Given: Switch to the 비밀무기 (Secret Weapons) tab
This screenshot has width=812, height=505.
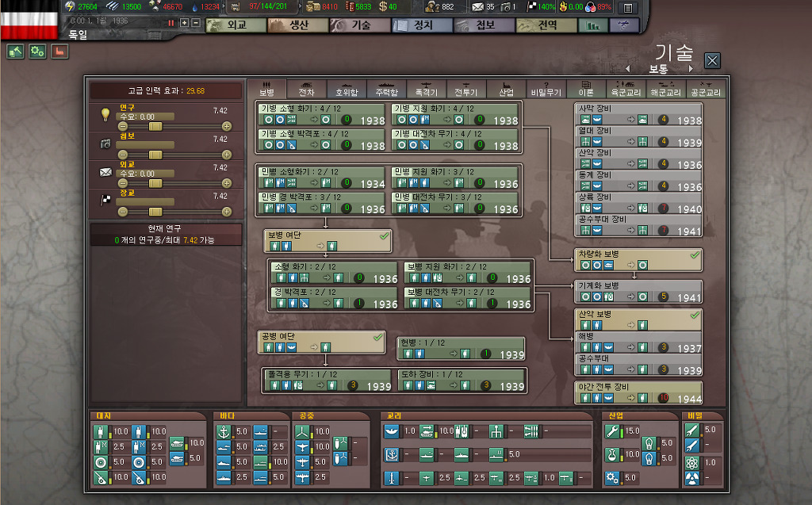Looking at the screenshot, I should pyautogui.click(x=546, y=89).
